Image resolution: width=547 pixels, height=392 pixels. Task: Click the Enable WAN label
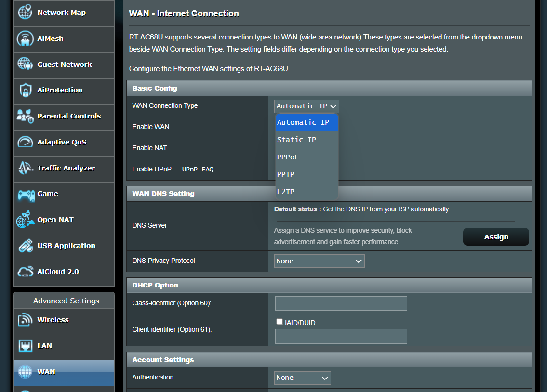coord(151,127)
